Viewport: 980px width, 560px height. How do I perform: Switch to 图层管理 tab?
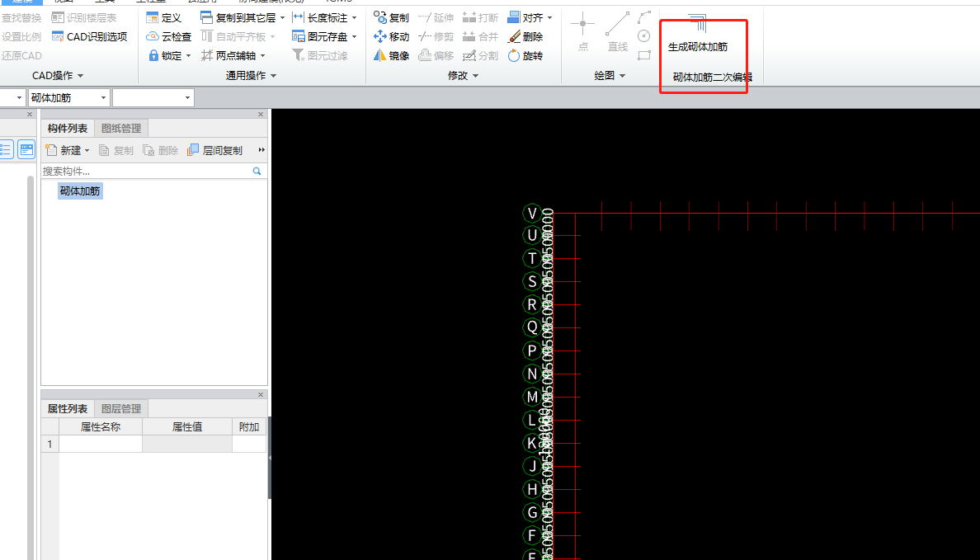tap(121, 409)
